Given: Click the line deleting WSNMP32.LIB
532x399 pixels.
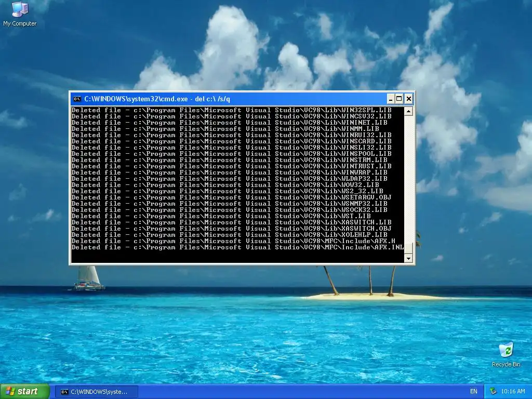Looking at the screenshot, I should click(x=229, y=204).
